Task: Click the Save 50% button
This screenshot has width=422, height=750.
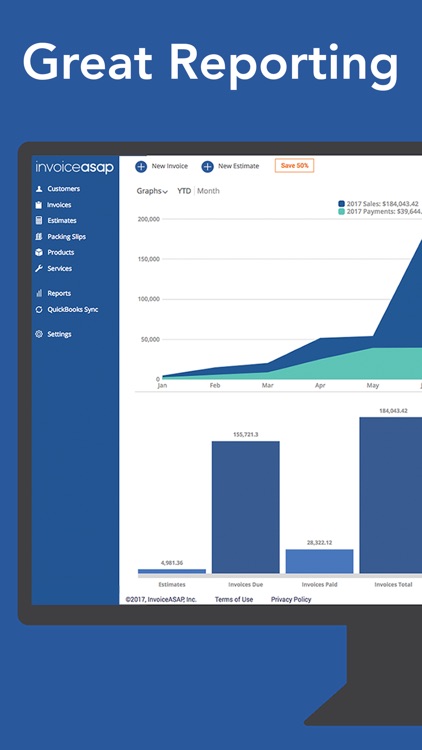Action: [x=294, y=165]
